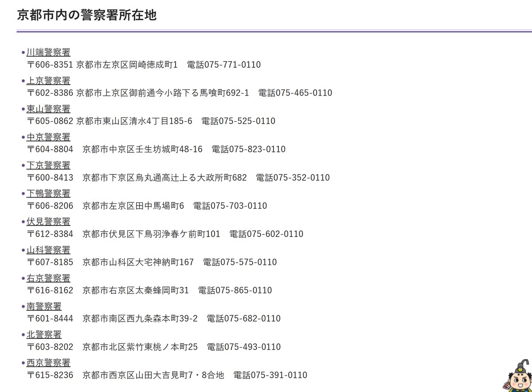This screenshot has height=392, width=532.
Task: Click the address 京都市南区西九条森本町39-2
Action: (x=140, y=318)
